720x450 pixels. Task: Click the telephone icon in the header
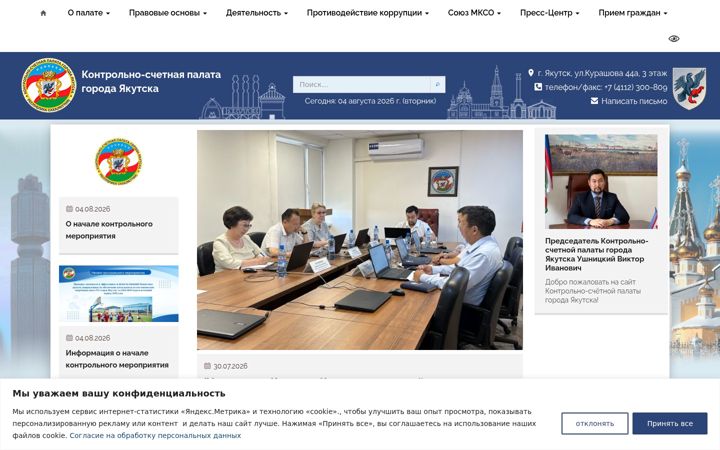click(x=538, y=87)
